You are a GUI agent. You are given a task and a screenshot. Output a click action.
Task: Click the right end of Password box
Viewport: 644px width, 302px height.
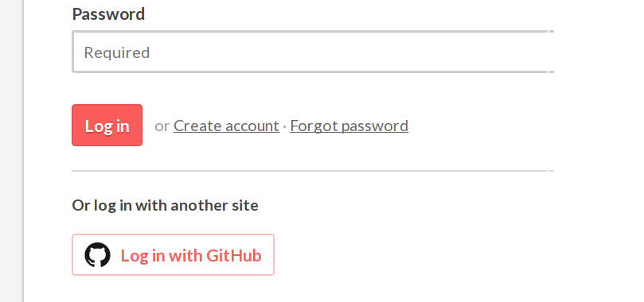[x=546, y=52]
